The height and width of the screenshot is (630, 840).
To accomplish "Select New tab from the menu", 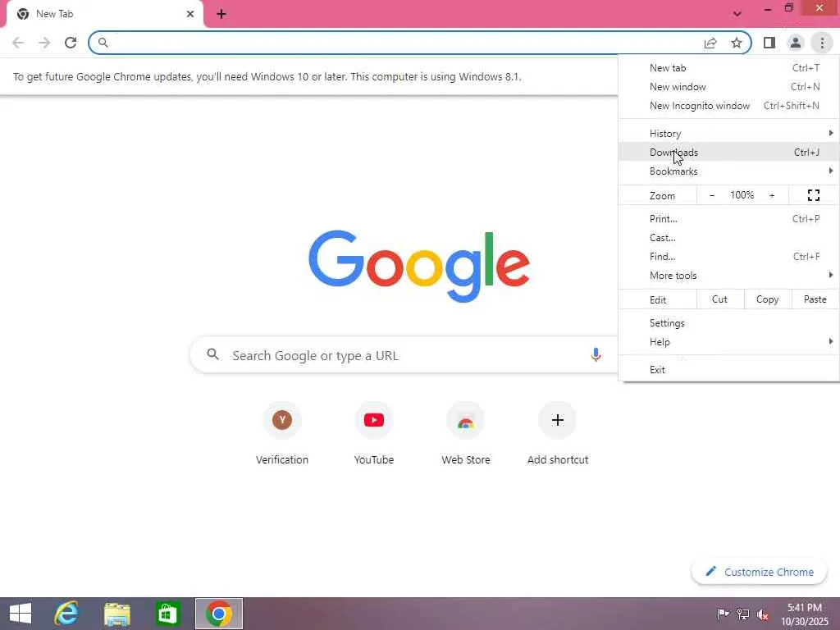I will tap(728, 68).
